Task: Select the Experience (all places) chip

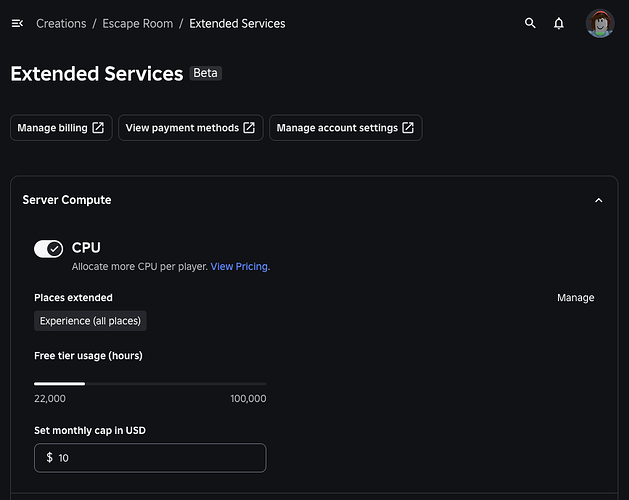Action: pyautogui.click(x=90, y=321)
